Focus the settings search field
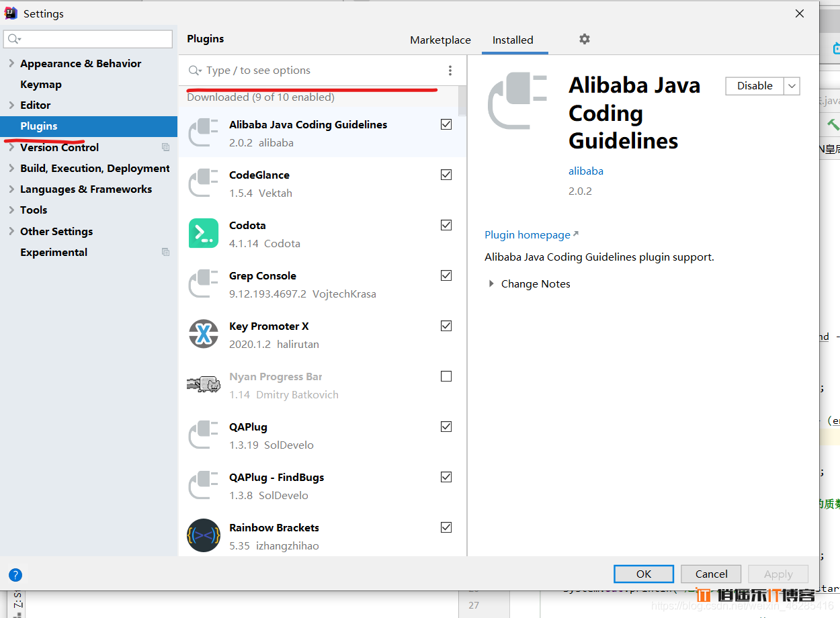 pyautogui.click(x=88, y=39)
